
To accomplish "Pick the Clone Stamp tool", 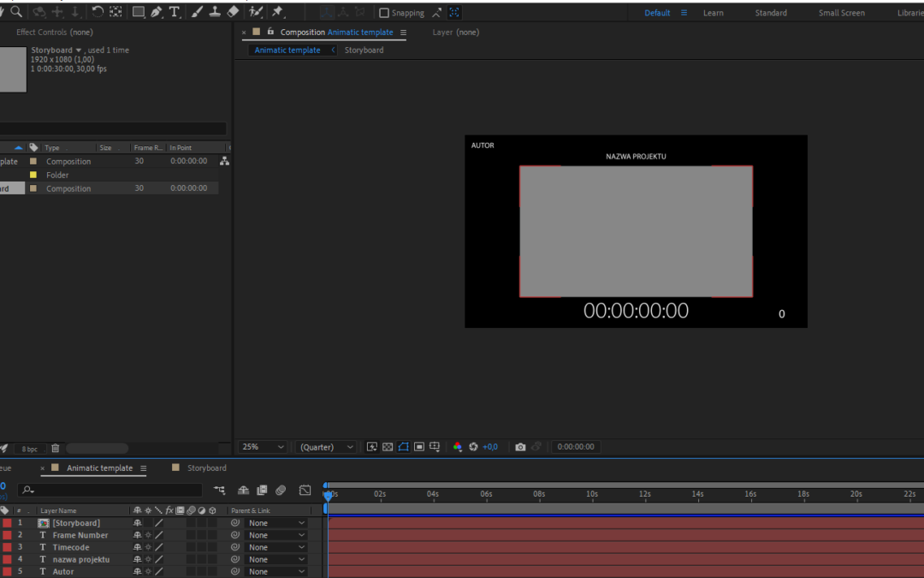I will pos(215,12).
